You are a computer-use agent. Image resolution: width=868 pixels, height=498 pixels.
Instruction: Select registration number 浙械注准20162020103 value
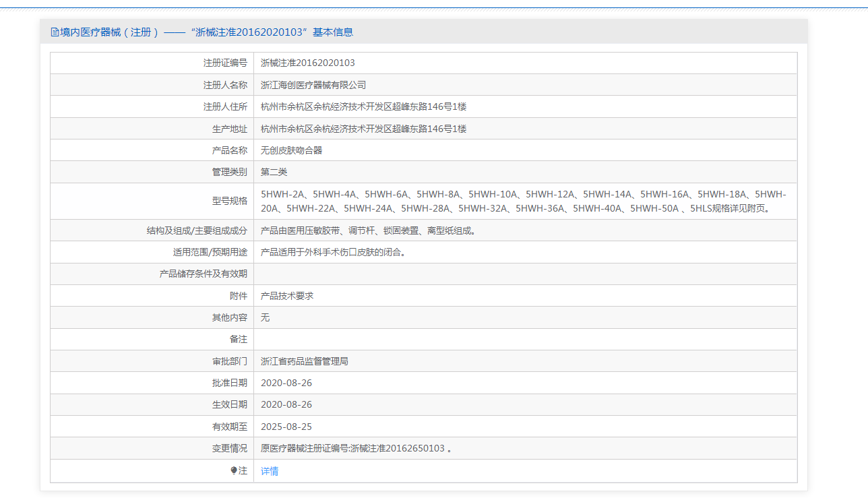pos(308,63)
